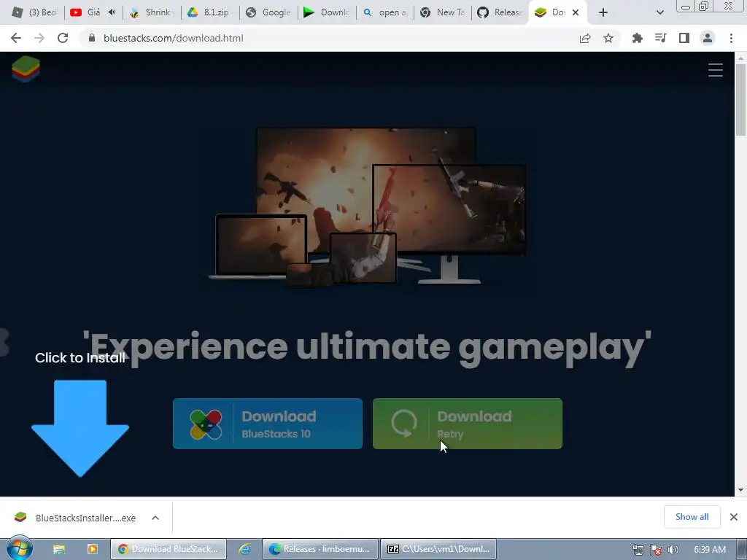Click the 6:39 AM clock

click(x=709, y=550)
